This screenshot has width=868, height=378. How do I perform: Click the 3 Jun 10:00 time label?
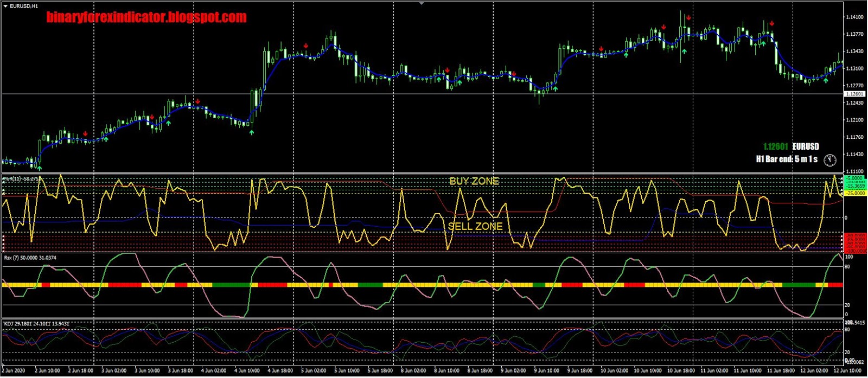(x=147, y=371)
